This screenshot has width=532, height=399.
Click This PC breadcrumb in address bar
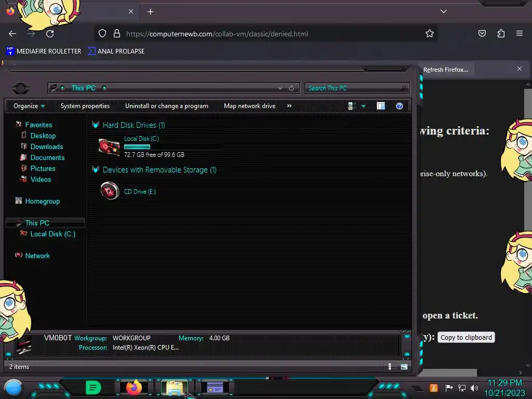[x=84, y=88]
